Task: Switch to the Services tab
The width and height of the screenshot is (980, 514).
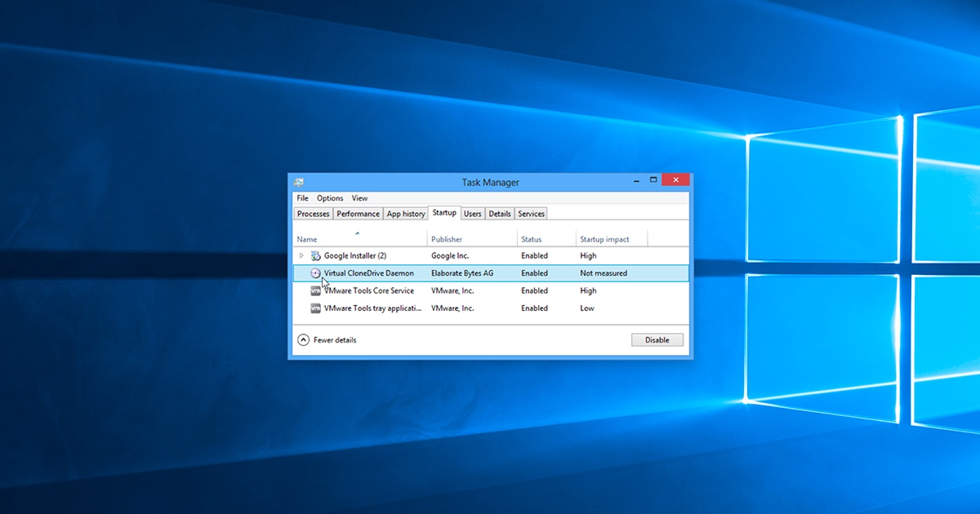Action: click(531, 214)
